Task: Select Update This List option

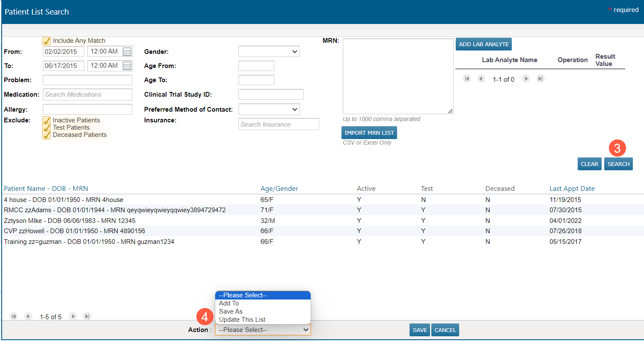Action: click(242, 320)
